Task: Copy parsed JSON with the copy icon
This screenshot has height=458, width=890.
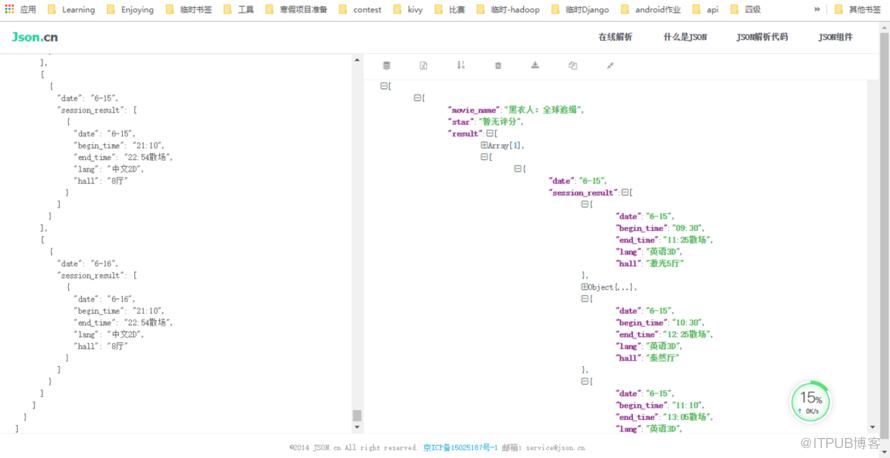Action: 573,66
